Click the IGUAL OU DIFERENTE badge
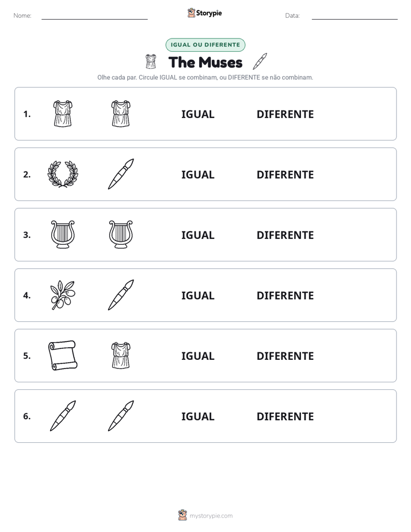The height and width of the screenshot is (532, 411). pyautogui.click(x=205, y=45)
